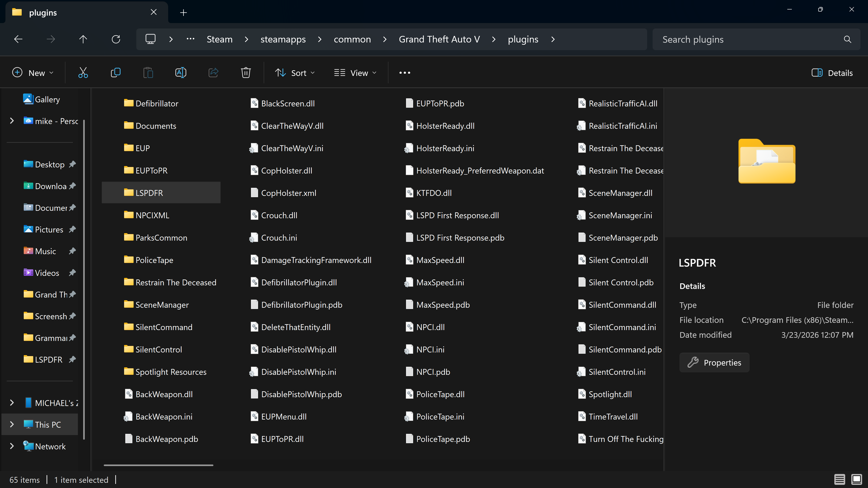Refresh the current folder view
This screenshot has width=868, height=488.
(116, 39)
